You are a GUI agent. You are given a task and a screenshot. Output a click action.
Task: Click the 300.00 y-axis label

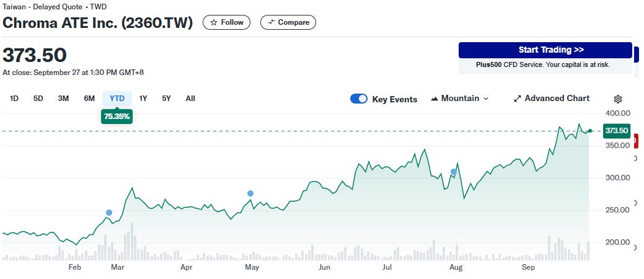pos(618,178)
